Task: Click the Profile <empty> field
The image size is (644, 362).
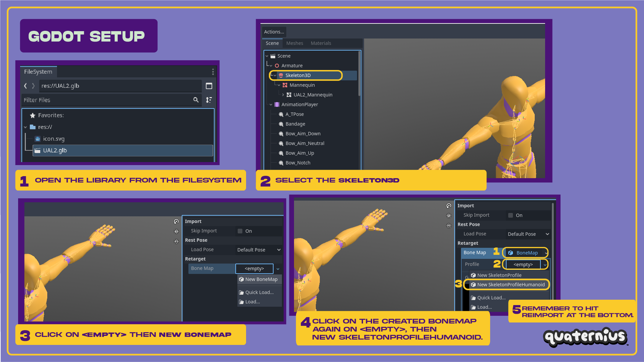Action: click(x=523, y=265)
